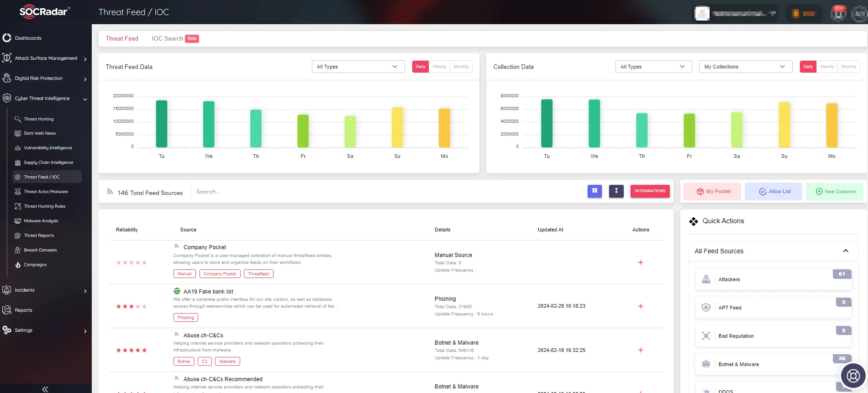Screen dimensions: 868x393
Task: Click the Incidents sidebar icon
Action: pyautogui.click(x=7, y=290)
